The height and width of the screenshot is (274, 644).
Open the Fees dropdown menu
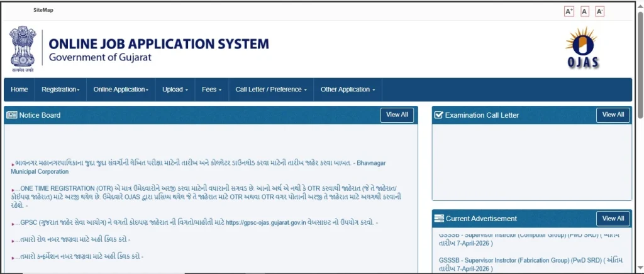point(211,89)
